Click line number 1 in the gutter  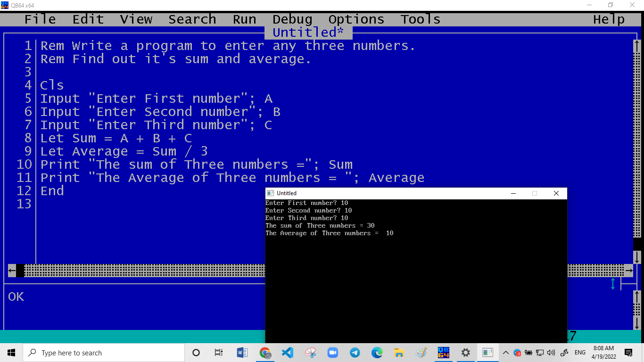coord(28,46)
